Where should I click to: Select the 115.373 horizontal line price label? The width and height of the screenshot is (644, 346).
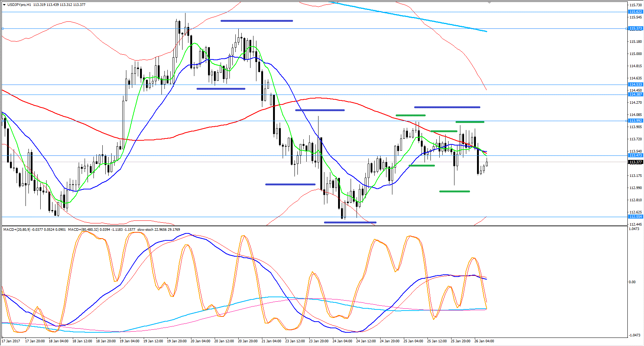(x=636, y=28)
